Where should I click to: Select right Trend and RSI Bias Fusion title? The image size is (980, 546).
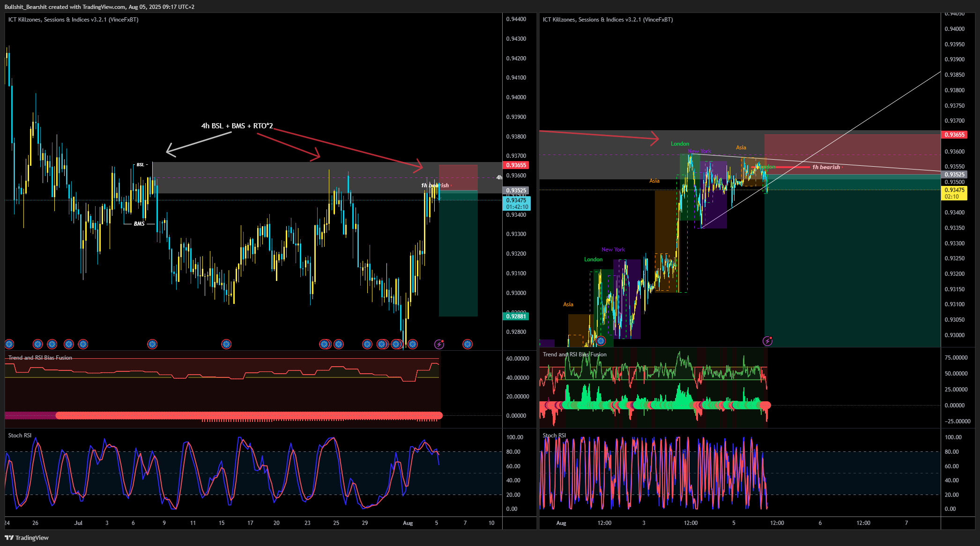coord(574,354)
